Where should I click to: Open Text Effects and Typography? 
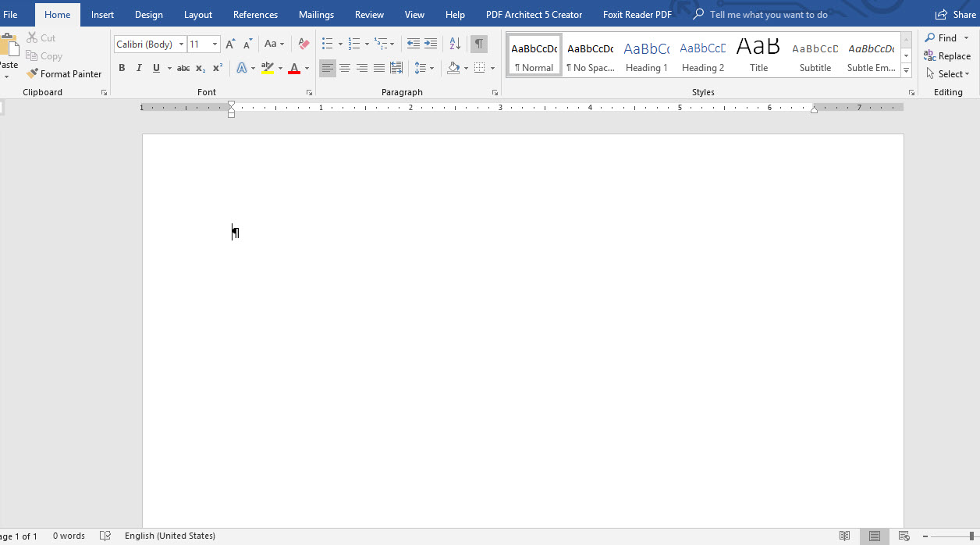tap(242, 68)
